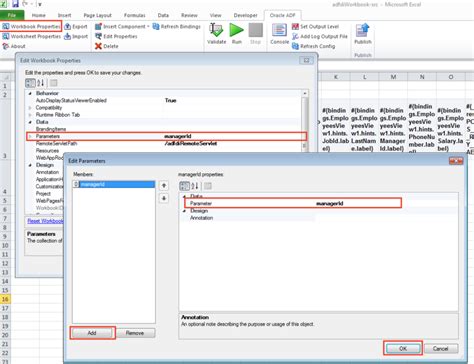Click OK in Edit Parameters

[x=403, y=348]
